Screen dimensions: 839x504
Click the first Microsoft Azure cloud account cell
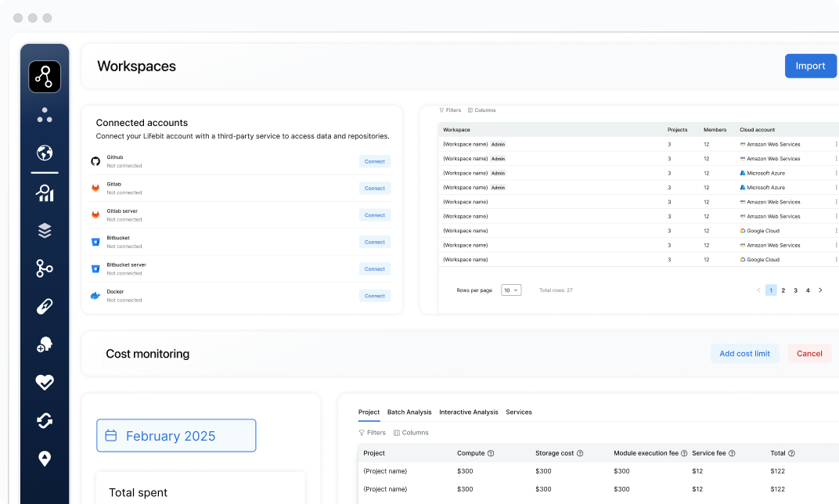(x=762, y=174)
